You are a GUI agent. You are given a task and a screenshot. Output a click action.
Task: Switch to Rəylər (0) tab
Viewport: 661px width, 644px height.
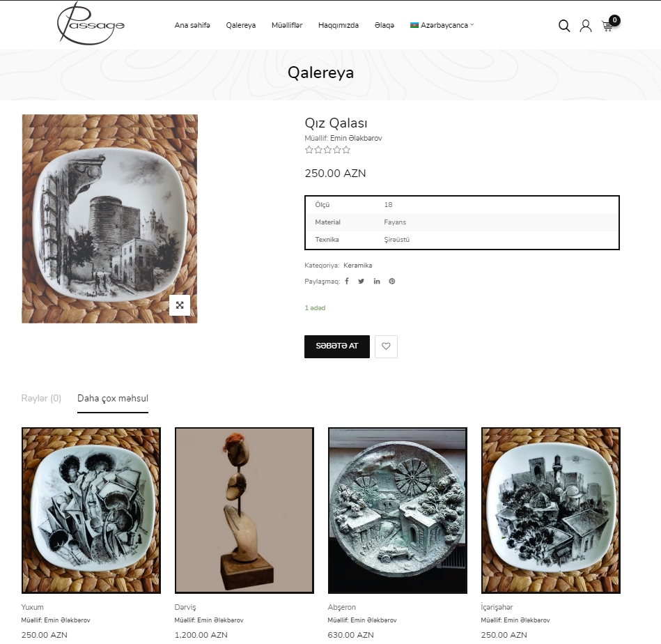click(x=41, y=398)
